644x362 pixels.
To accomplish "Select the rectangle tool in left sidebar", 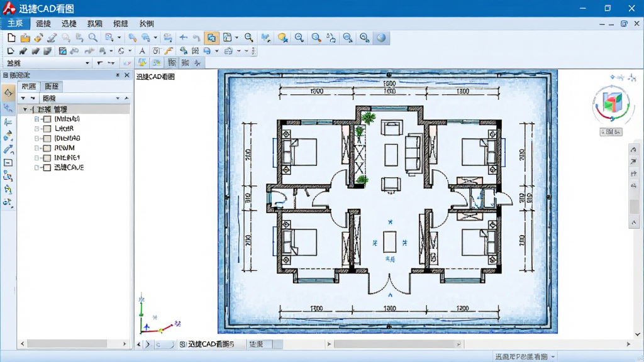I will 8,163.
